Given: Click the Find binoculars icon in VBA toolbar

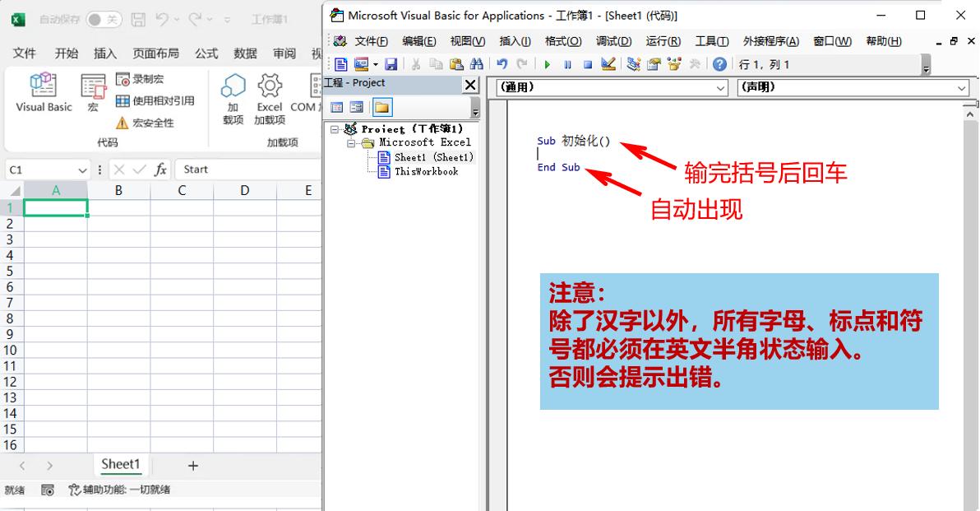Looking at the screenshot, I should 476,64.
